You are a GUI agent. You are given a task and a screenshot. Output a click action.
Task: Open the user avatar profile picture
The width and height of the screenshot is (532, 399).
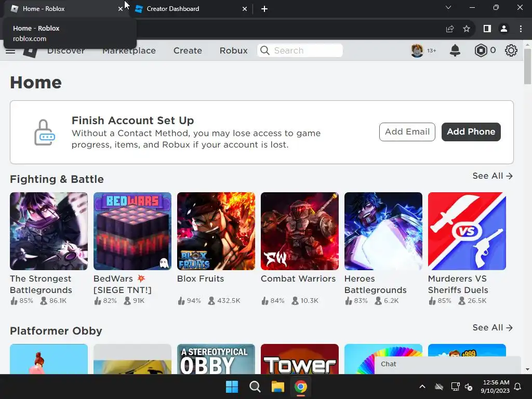coord(417,50)
